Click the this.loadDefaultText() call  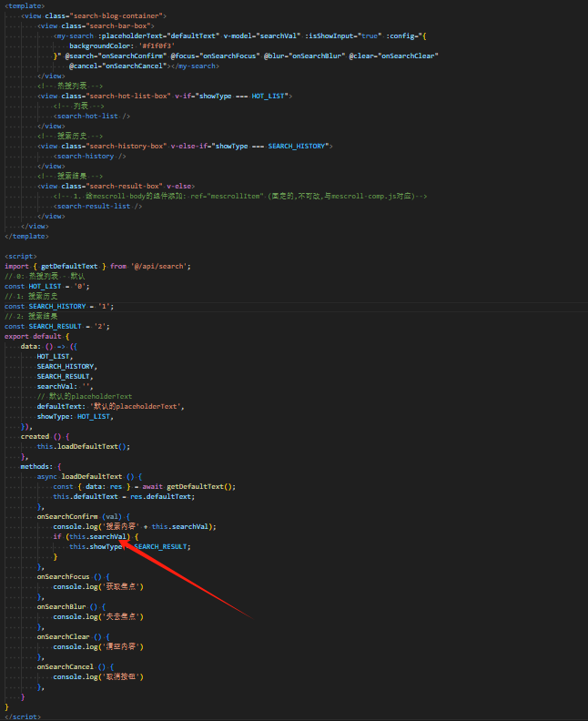point(83,447)
